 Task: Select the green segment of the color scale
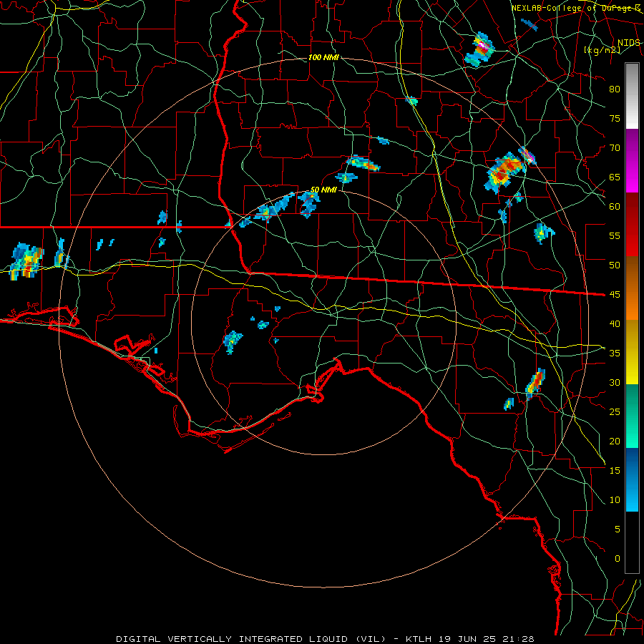632,416
